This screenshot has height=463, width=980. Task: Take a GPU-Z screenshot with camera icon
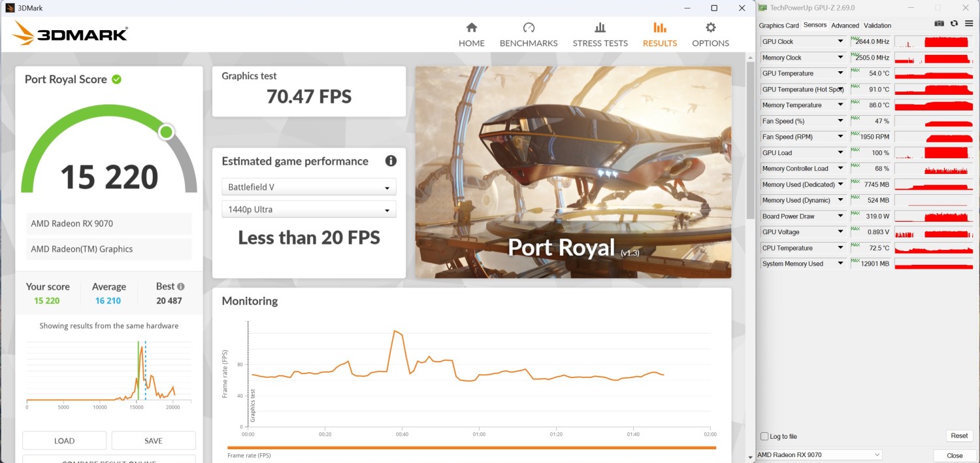coord(939,24)
